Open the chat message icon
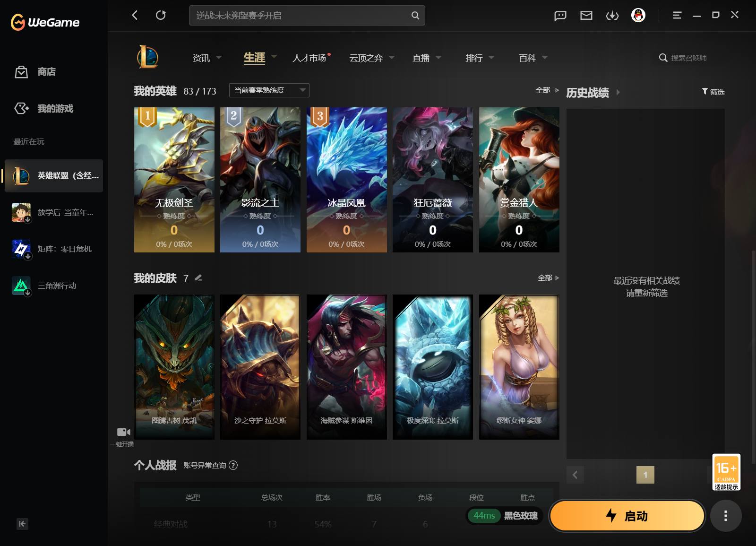Image resolution: width=756 pixels, height=546 pixels. (x=560, y=16)
